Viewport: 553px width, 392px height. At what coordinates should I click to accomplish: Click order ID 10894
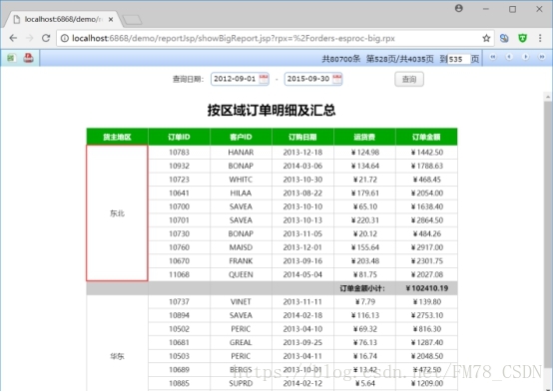point(179,315)
